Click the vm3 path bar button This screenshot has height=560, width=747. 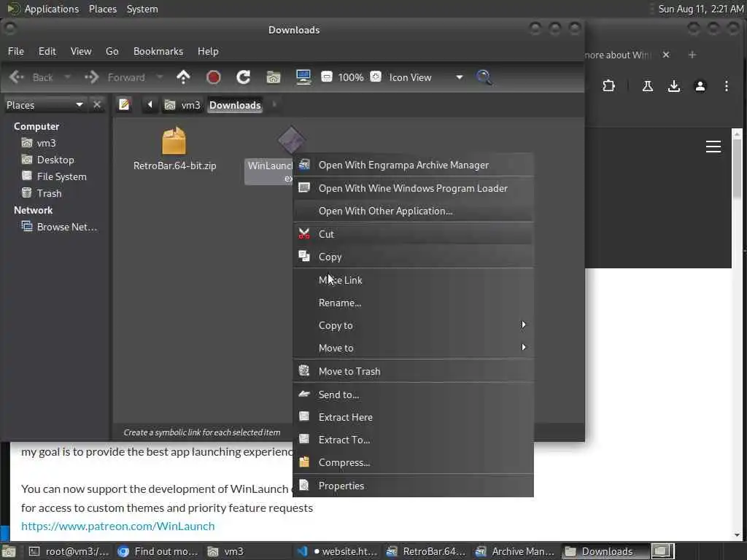coord(182,105)
